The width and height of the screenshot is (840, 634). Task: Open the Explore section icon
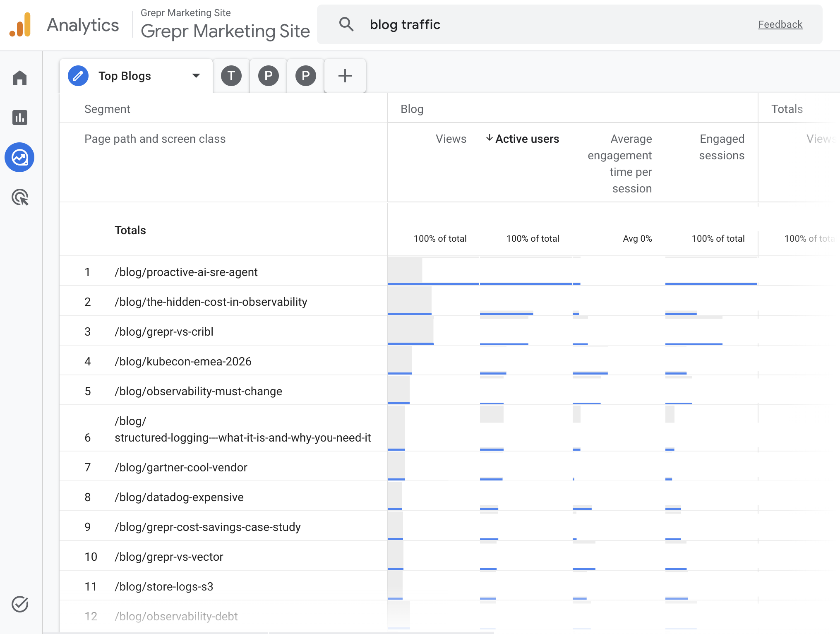point(19,157)
